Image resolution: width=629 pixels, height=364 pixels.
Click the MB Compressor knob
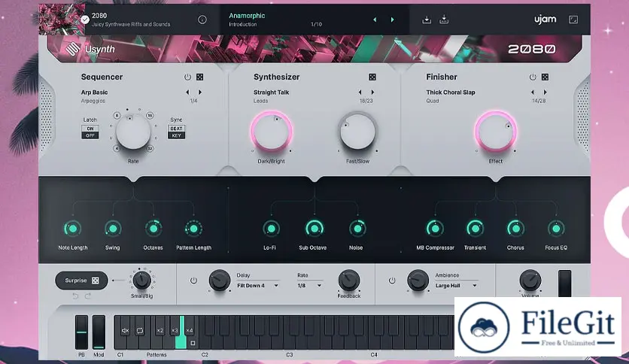[x=435, y=229]
